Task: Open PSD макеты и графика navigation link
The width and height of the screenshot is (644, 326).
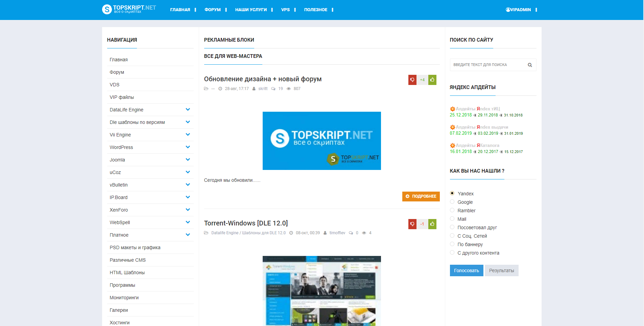Action: pyautogui.click(x=135, y=247)
